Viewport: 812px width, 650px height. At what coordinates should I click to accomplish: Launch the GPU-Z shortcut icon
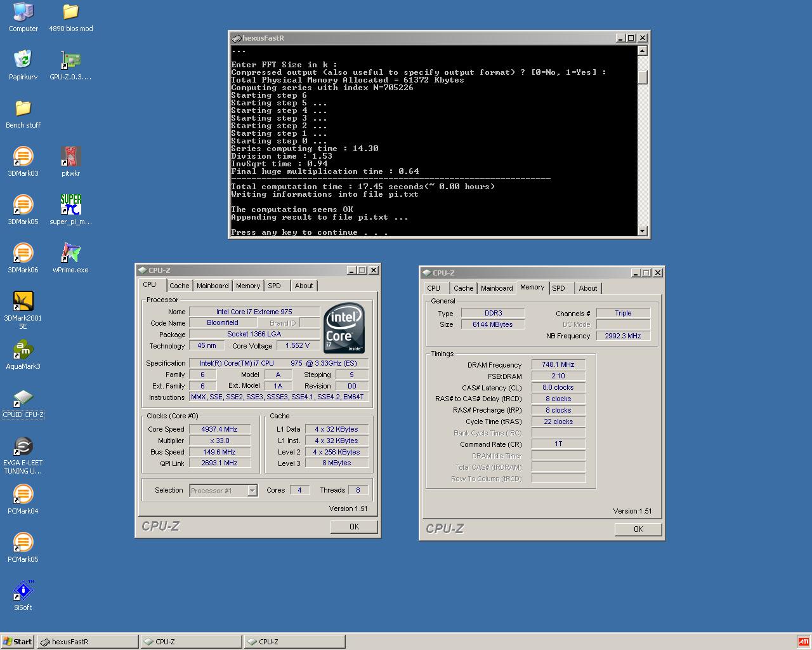click(70, 65)
